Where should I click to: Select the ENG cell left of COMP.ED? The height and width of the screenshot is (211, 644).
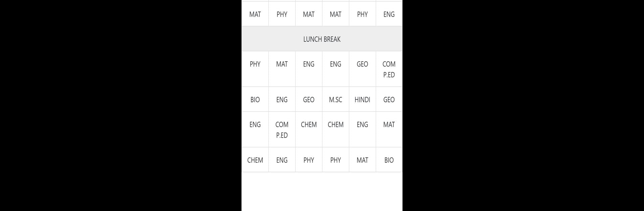tap(255, 130)
